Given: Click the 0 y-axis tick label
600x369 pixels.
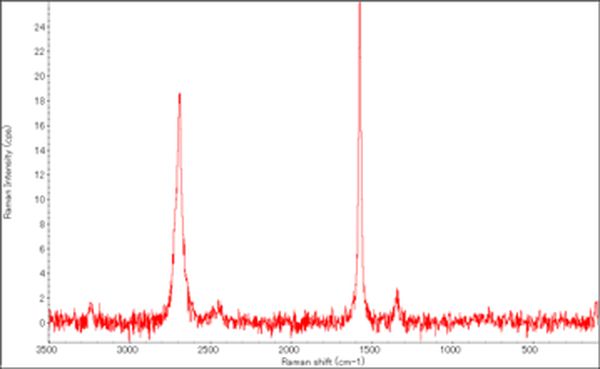Looking at the screenshot, I should point(42,323).
